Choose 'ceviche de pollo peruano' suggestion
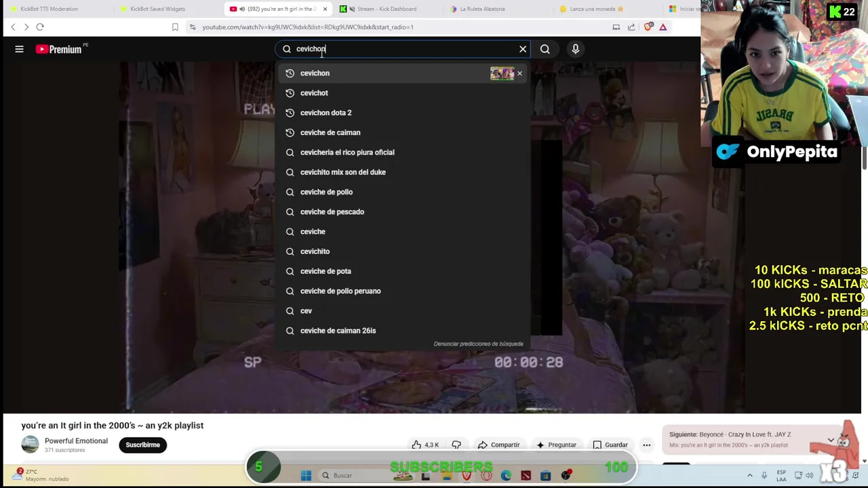This screenshot has width=868, height=488. click(403, 291)
